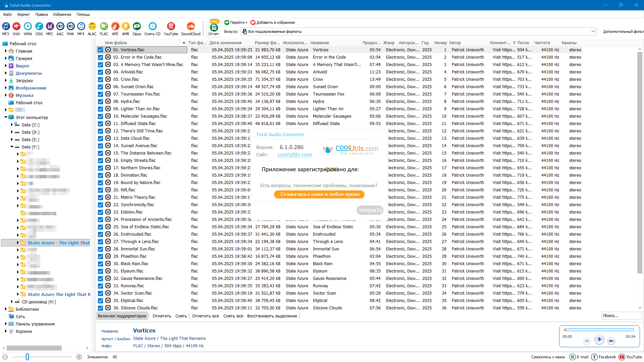Screen dimensions: 644x362
Task: Expand the Data (C:) drive node
Action: click(12, 125)
